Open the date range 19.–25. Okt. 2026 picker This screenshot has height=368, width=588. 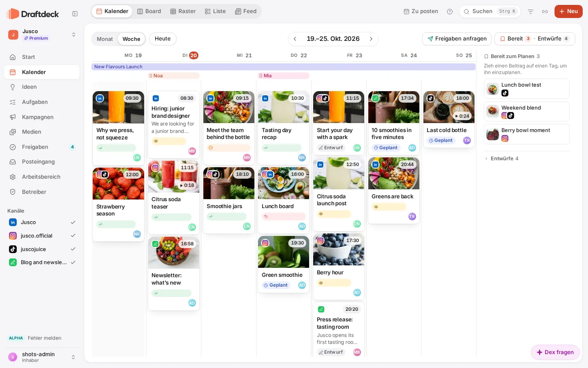click(x=333, y=39)
